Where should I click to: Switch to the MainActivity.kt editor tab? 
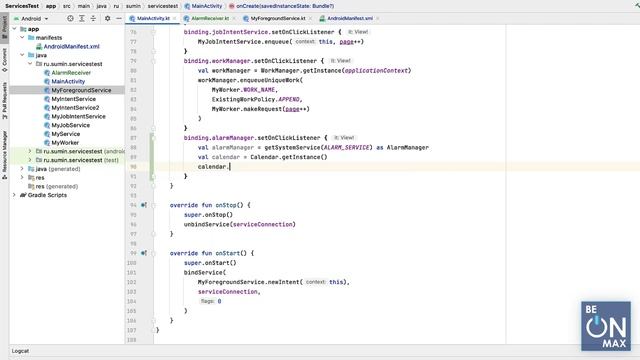153,18
